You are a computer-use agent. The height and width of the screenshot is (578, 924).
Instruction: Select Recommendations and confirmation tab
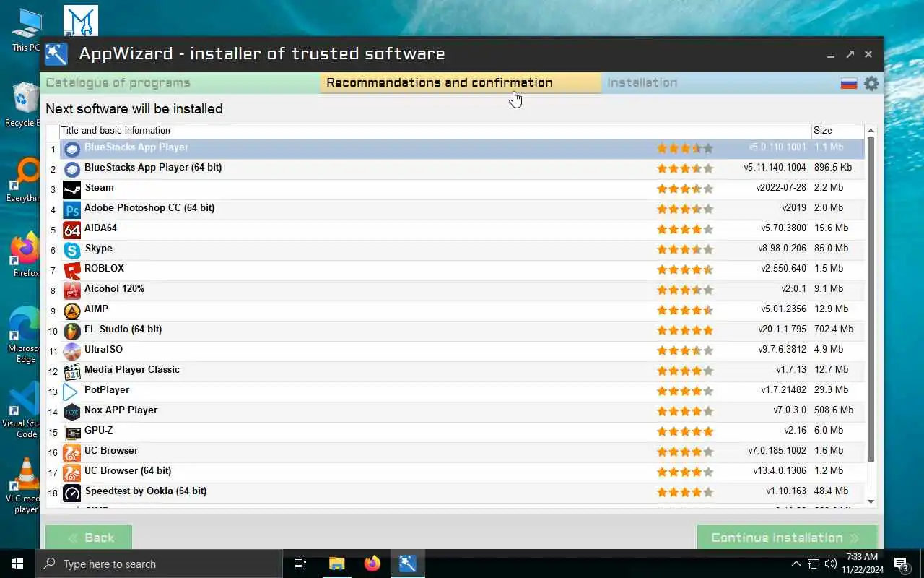tap(461, 83)
